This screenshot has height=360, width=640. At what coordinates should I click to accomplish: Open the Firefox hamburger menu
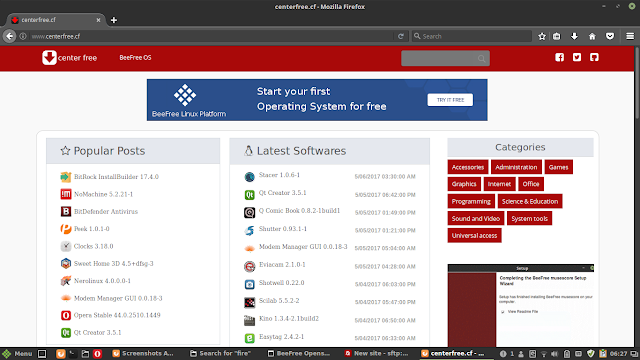pos(630,36)
